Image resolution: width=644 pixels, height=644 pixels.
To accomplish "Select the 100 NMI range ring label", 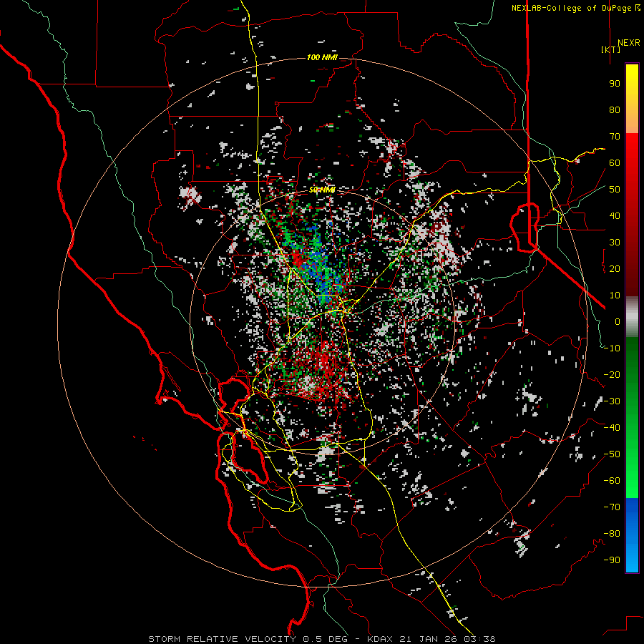I will 322,57.
